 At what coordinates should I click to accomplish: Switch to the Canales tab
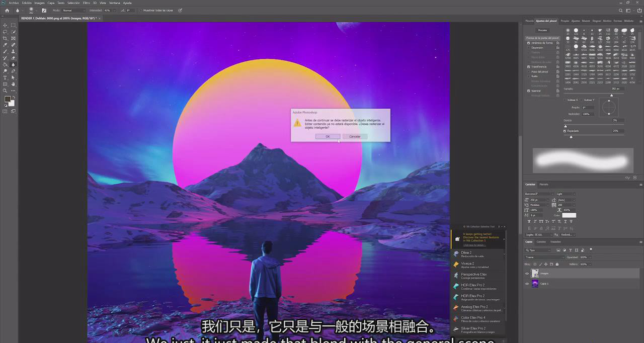pos(541,241)
